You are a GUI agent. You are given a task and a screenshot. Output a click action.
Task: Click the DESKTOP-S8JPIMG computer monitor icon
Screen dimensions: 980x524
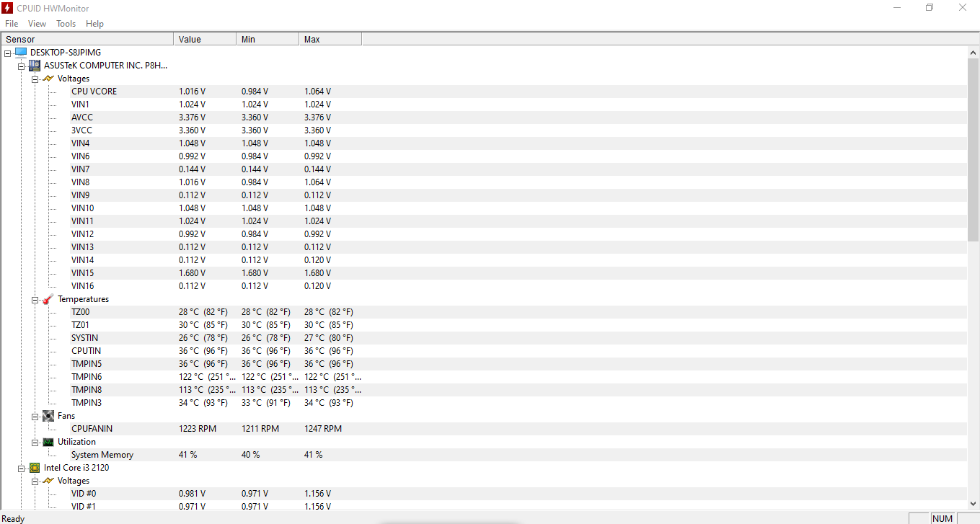(x=20, y=53)
